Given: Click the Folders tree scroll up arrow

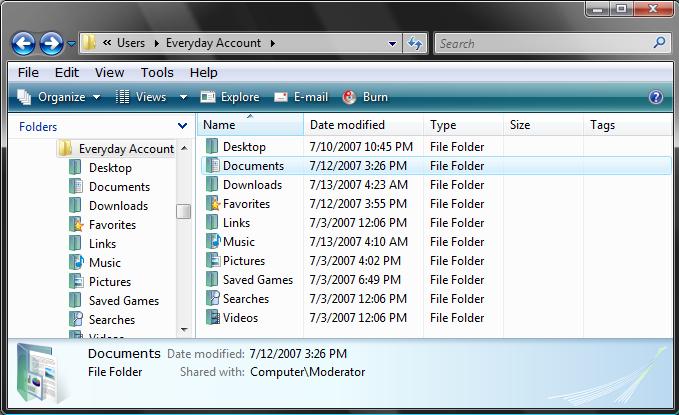Looking at the screenshot, I should (x=184, y=148).
